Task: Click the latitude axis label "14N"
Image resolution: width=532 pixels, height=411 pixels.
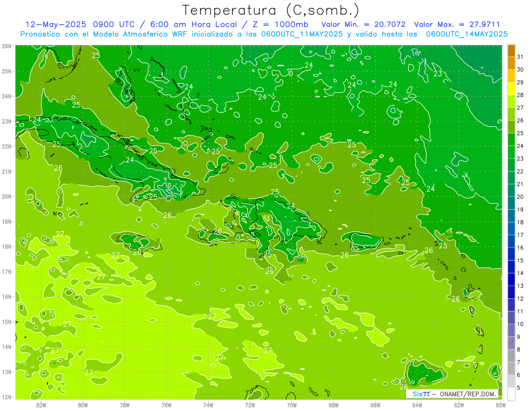Action: (6, 347)
